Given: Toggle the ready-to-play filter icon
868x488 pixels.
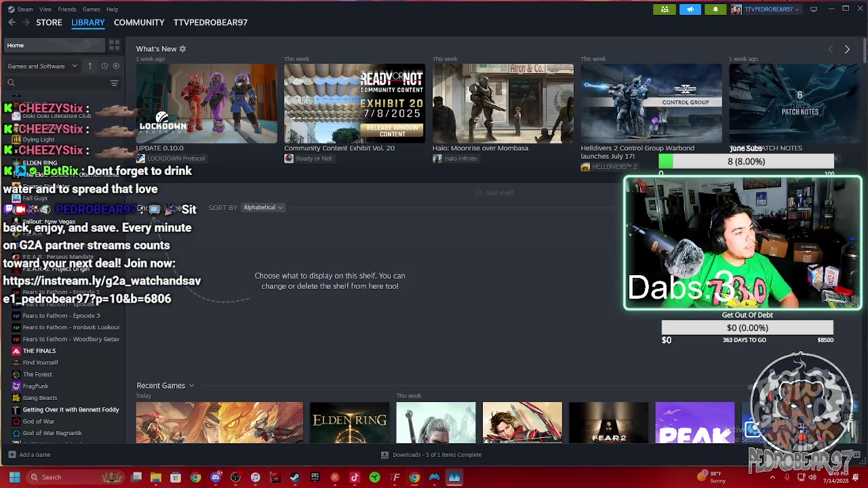Looking at the screenshot, I should pyautogui.click(x=116, y=66).
